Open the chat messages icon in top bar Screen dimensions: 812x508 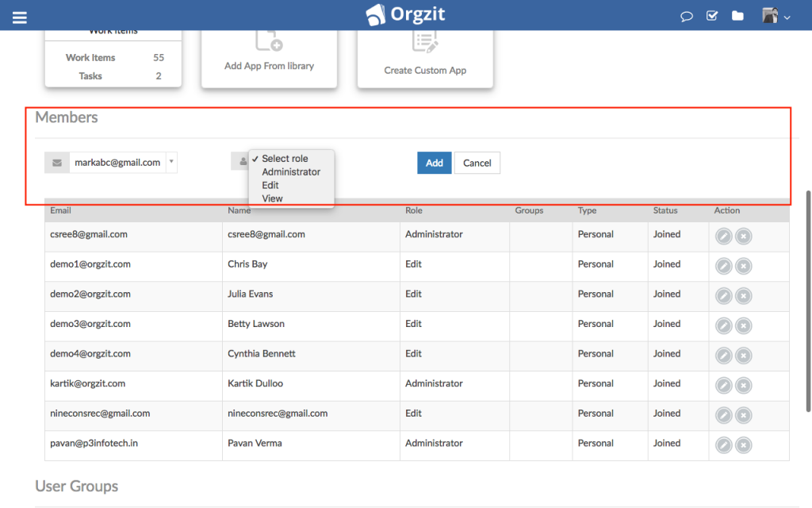[686, 15]
